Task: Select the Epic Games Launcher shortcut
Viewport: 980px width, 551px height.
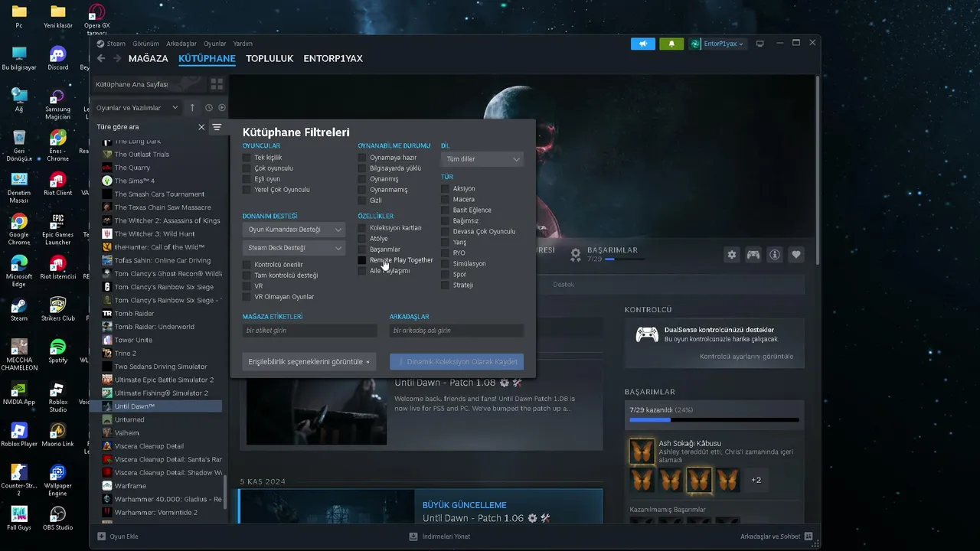Action: coord(57,230)
